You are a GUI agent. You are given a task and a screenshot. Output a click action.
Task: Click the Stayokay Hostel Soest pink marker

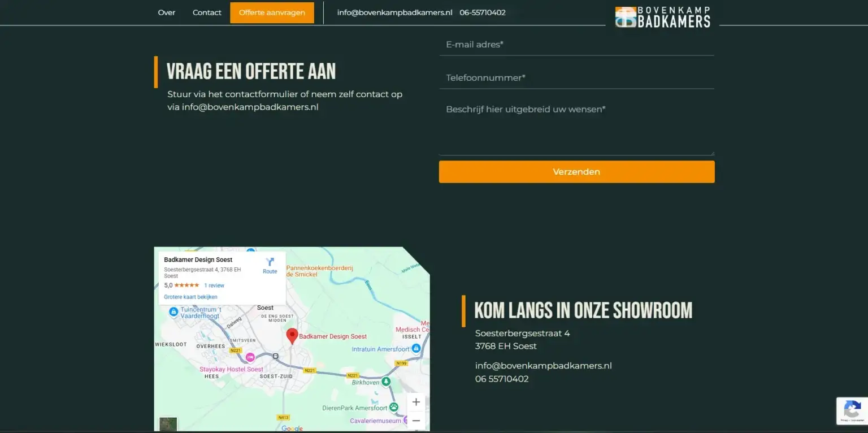click(x=250, y=357)
